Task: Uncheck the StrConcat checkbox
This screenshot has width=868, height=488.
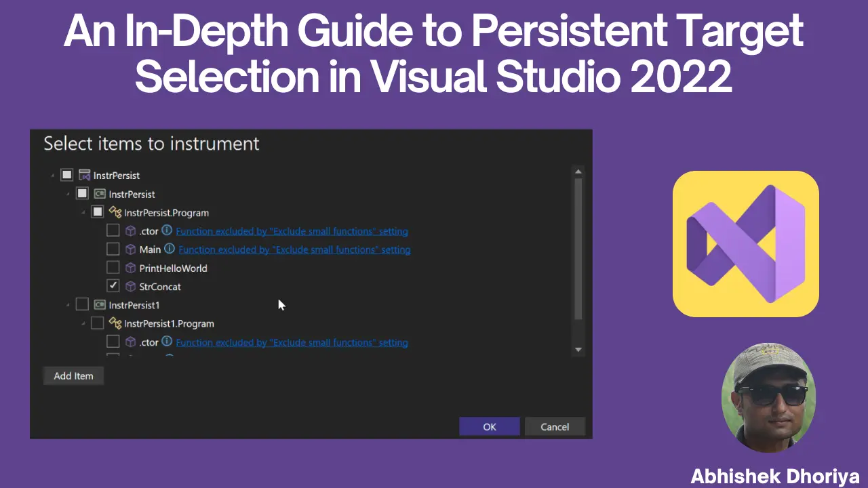Action: tap(113, 286)
